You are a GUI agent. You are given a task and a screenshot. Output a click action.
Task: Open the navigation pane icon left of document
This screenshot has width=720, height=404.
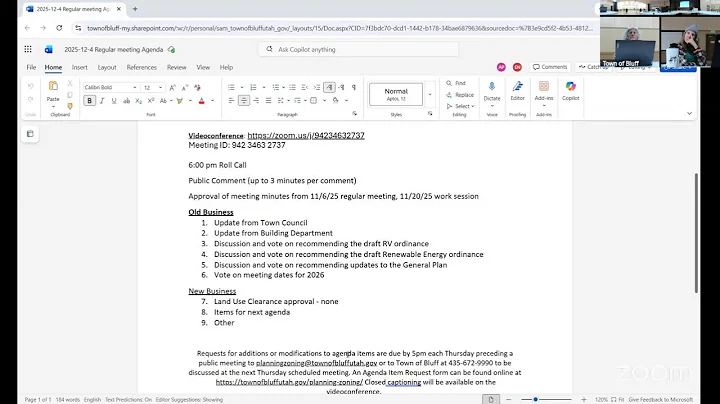click(x=30, y=134)
